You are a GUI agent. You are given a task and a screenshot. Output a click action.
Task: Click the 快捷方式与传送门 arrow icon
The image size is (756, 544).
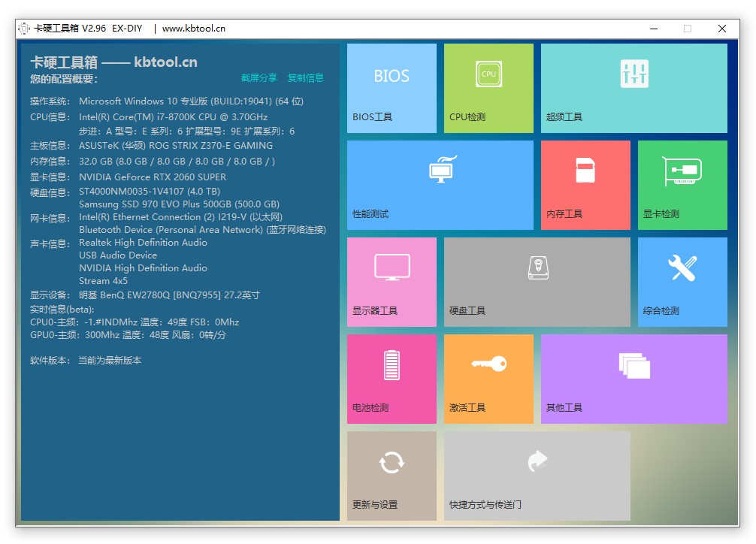tap(537, 461)
